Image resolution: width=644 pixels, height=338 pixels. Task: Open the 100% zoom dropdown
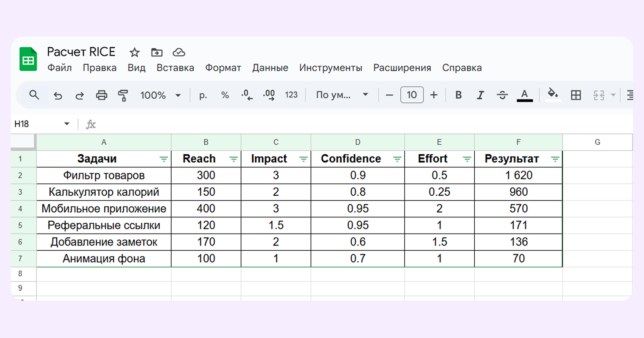point(160,95)
